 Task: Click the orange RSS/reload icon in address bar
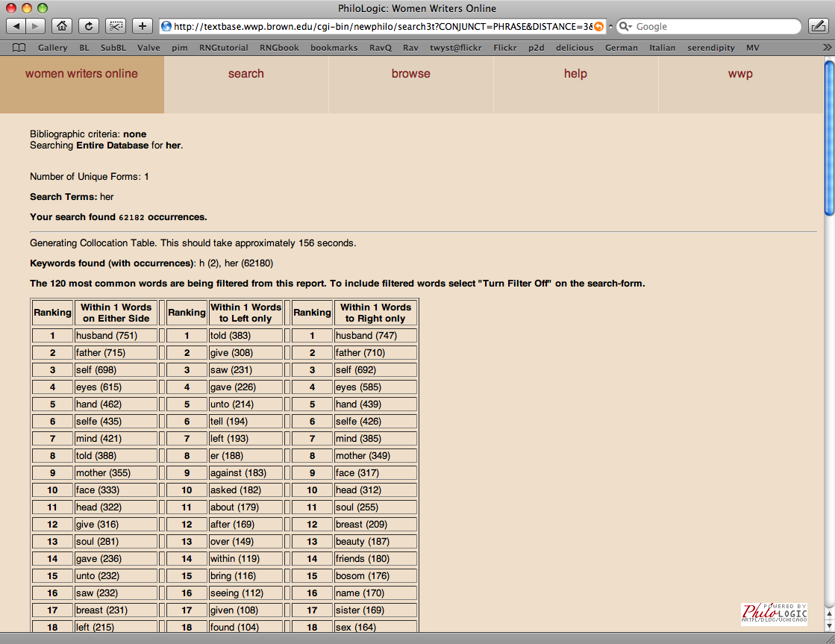599,27
